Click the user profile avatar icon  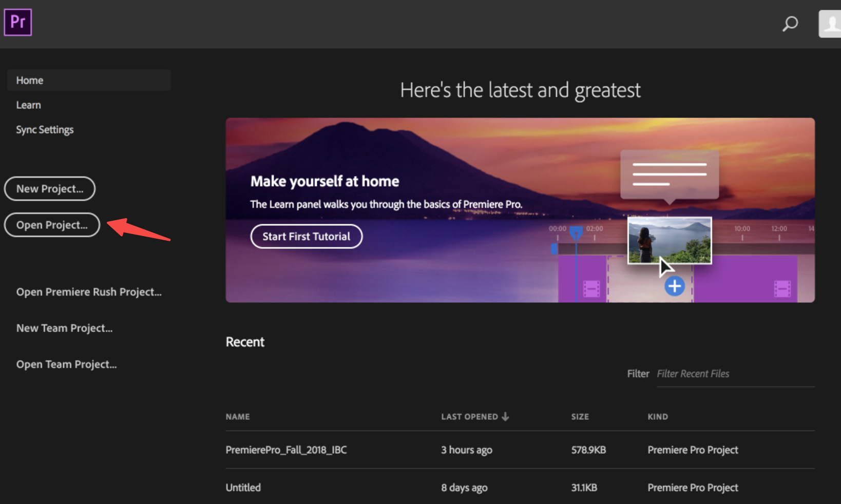pyautogui.click(x=830, y=24)
